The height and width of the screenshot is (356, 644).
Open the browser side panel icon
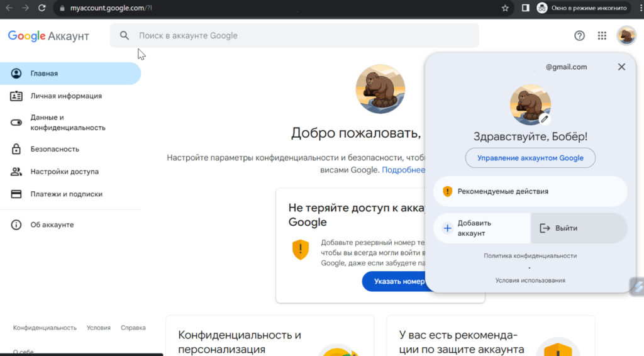pos(525,8)
